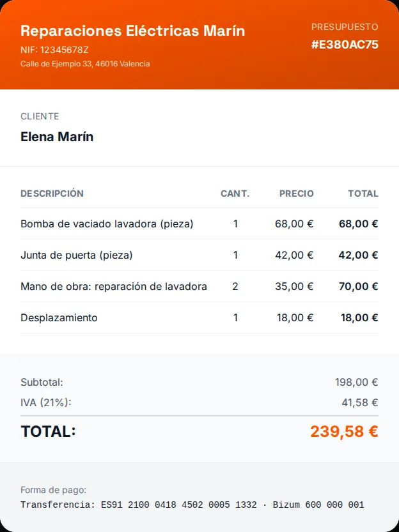Click the PRECIO column header
This screenshot has width=399, height=532.
click(297, 194)
